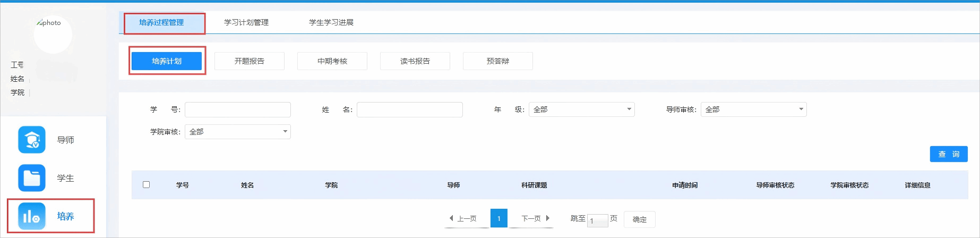Click the 导师 graduation cap icon

click(x=32, y=140)
